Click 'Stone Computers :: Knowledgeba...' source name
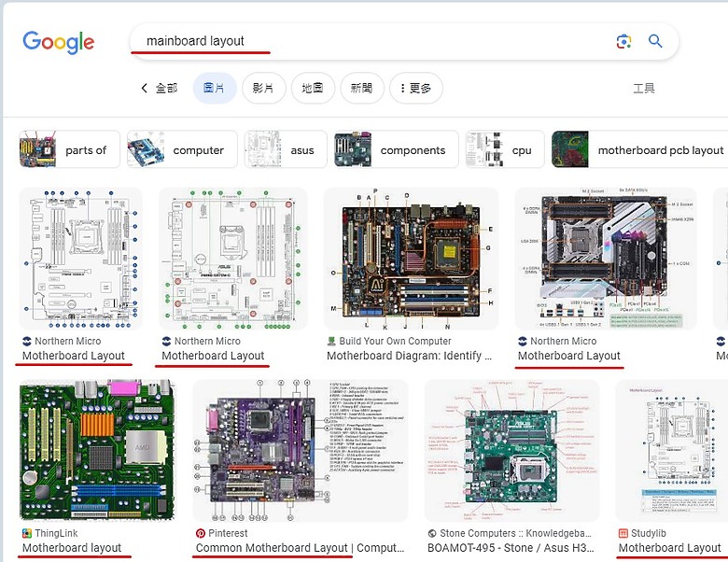 pos(516,533)
